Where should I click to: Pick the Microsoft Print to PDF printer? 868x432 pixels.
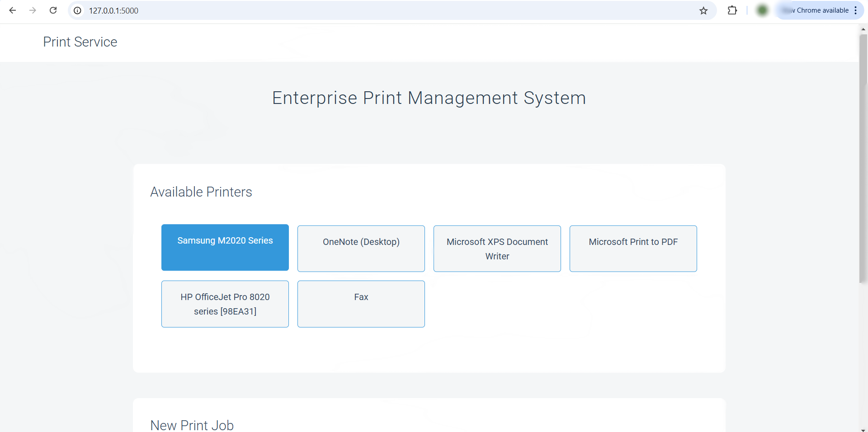(x=633, y=249)
